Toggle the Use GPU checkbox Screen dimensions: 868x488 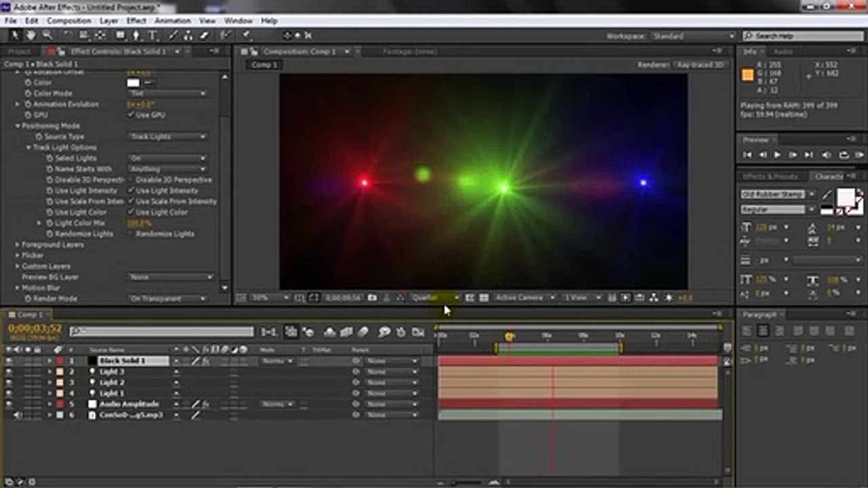coord(131,115)
